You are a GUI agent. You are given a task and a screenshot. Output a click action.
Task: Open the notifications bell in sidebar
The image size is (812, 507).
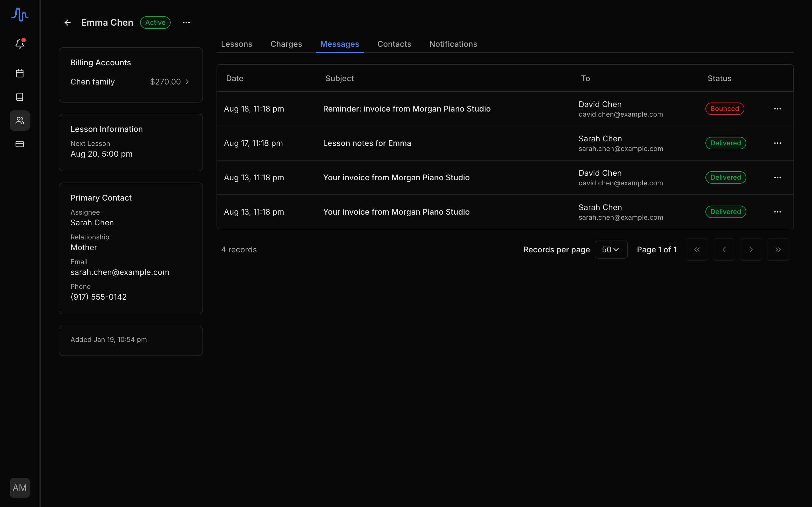pos(20,44)
